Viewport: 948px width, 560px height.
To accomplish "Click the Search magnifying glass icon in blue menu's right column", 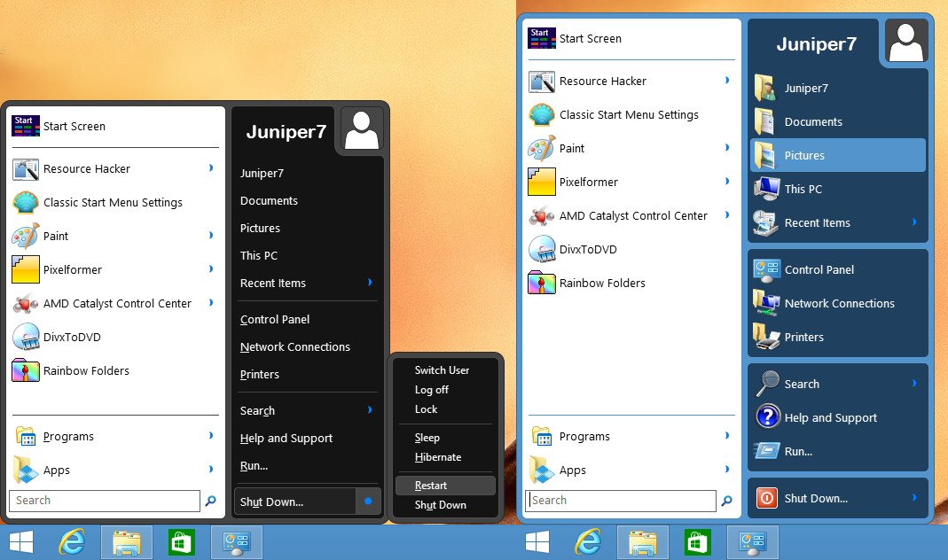I will (x=768, y=384).
